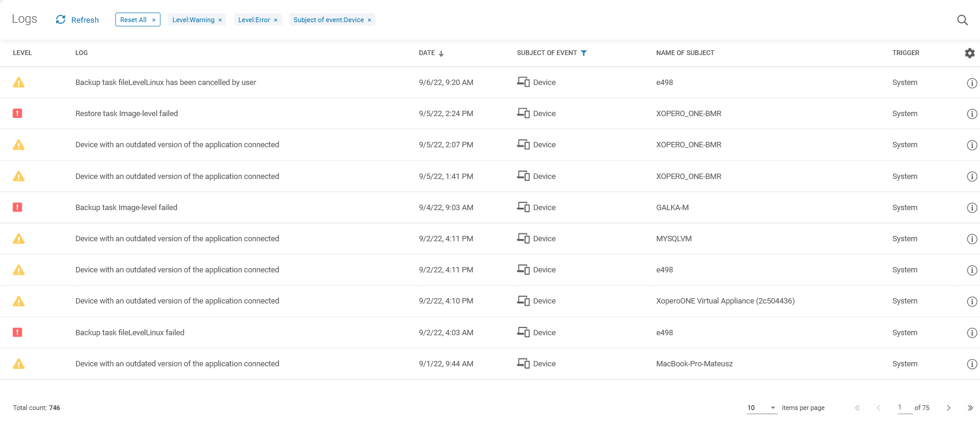The width and height of the screenshot is (980, 422).
Task: Show details icon for Restore task failed row
Action: (972, 114)
